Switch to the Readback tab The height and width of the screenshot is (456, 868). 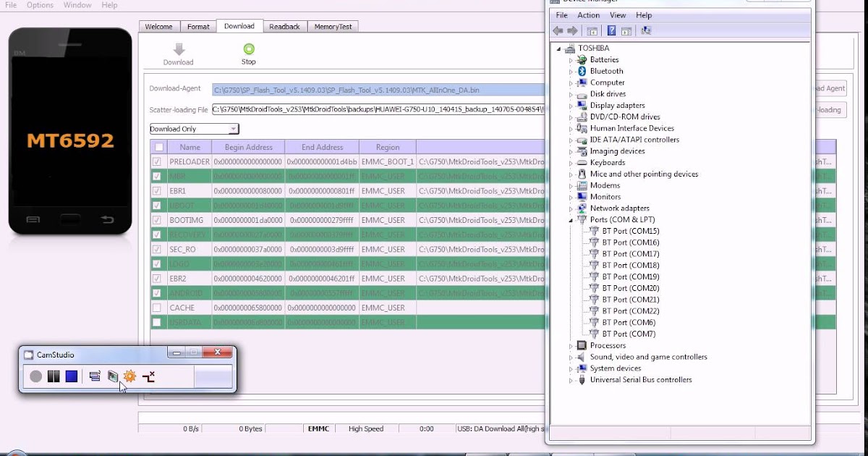(x=284, y=27)
